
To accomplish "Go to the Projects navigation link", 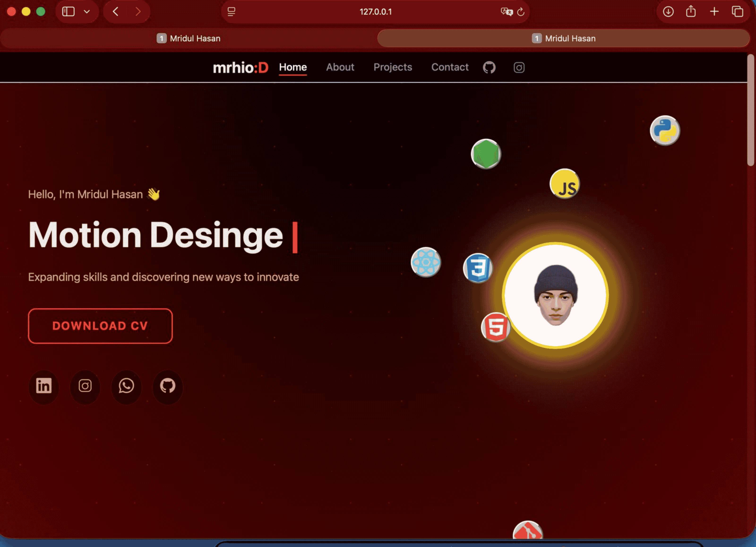I will [x=392, y=67].
